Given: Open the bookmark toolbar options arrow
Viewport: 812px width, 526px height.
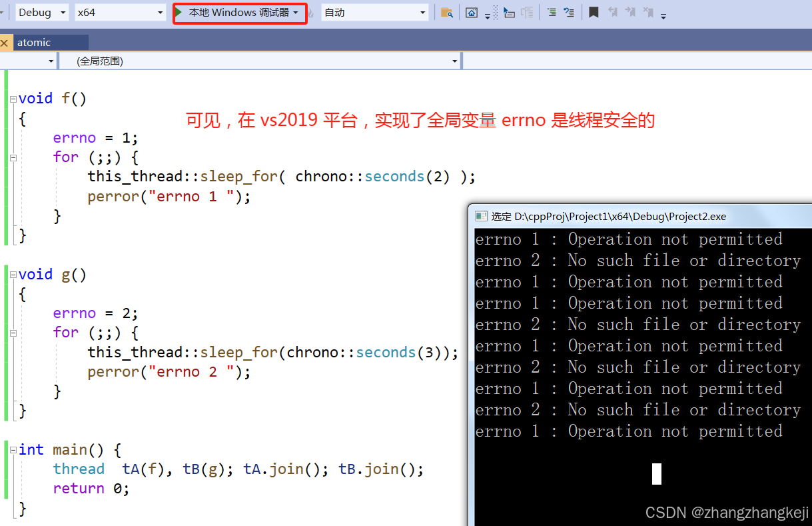Looking at the screenshot, I should pyautogui.click(x=663, y=16).
